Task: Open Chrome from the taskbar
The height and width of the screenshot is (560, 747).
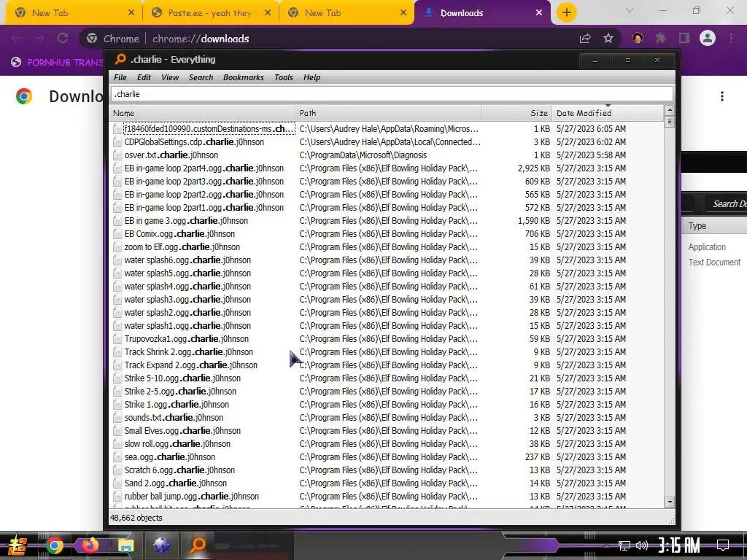Action: click(x=54, y=545)
